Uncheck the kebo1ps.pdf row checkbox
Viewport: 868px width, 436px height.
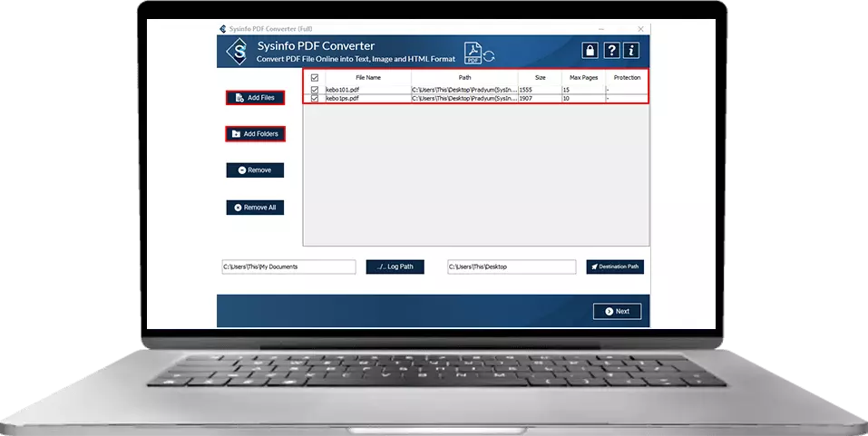click(315, 99)
